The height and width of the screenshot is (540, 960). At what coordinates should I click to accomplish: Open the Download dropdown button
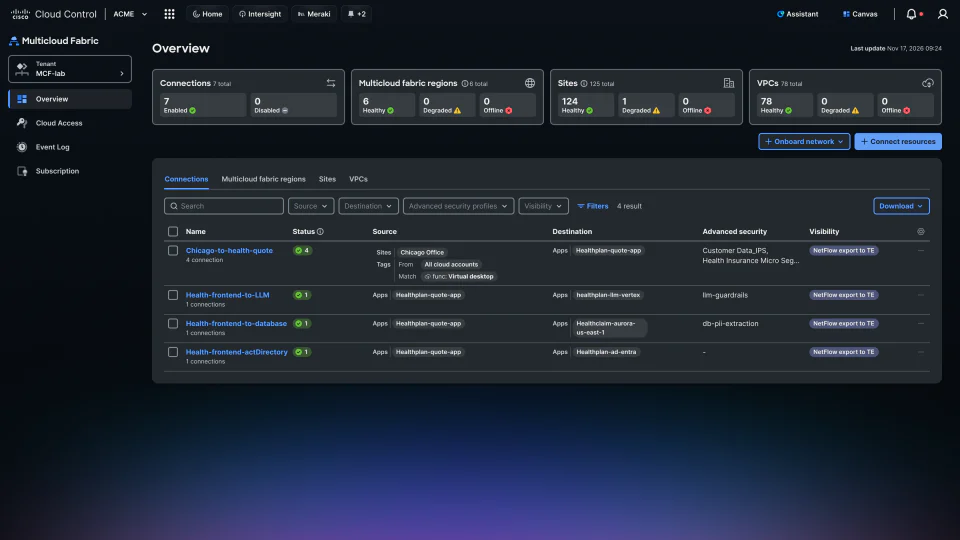901,206
